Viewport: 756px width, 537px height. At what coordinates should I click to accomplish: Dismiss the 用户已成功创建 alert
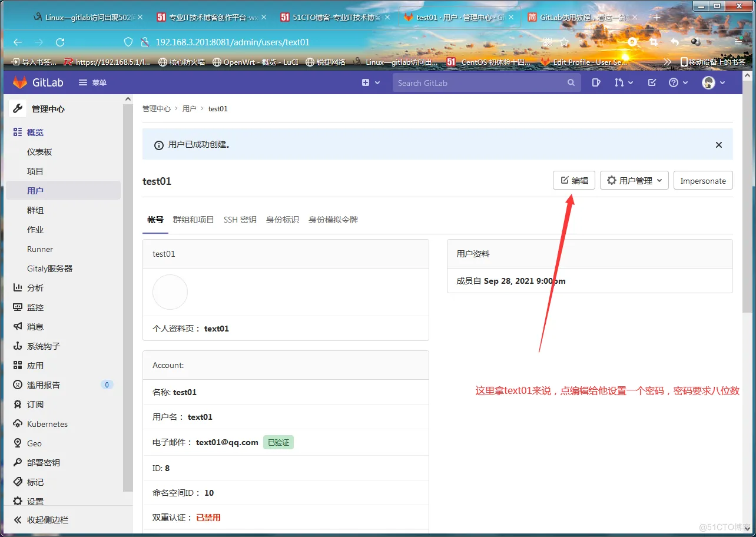pyautogui.click(x=718, y=144)
